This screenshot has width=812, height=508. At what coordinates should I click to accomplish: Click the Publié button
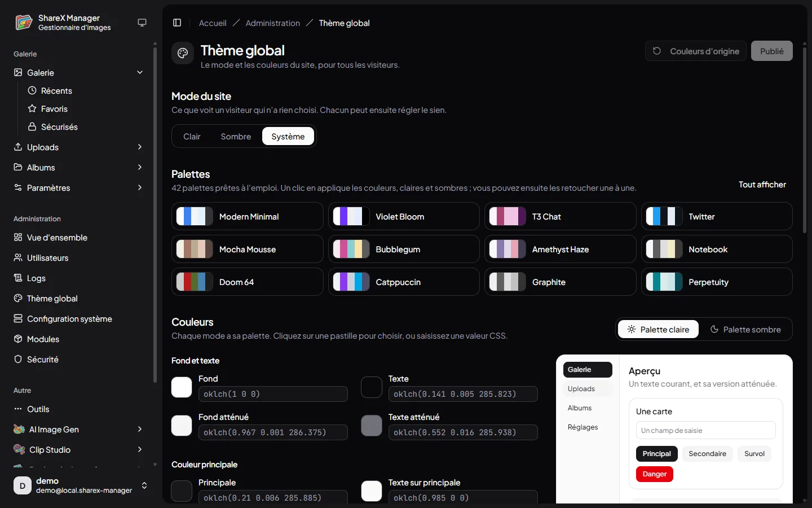coord(772,51)
